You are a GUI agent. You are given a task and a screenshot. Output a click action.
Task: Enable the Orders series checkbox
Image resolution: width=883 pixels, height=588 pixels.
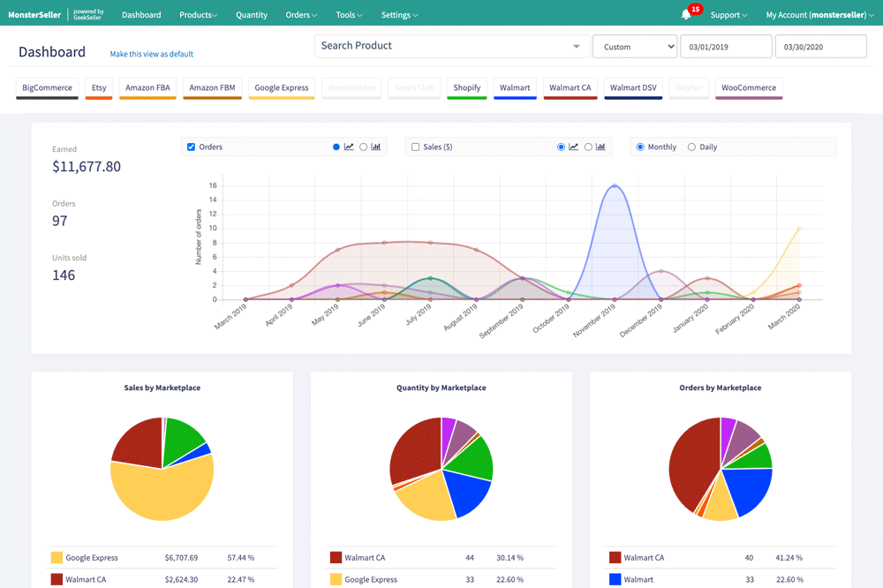[191, 147]
